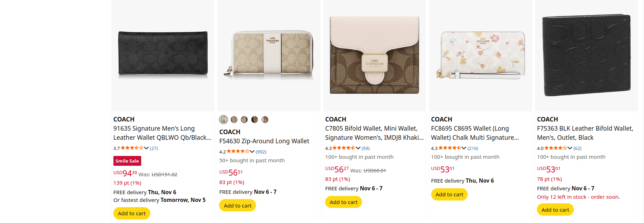Click the 4.0 star rating icons
This screenshot has height=223, width=644.
(555, 148)
